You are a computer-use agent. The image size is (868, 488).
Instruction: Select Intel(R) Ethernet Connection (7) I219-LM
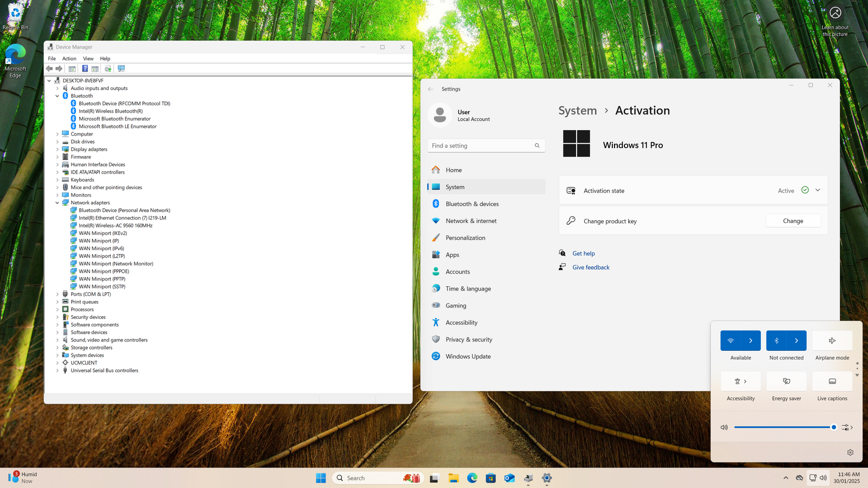[123, 218]
